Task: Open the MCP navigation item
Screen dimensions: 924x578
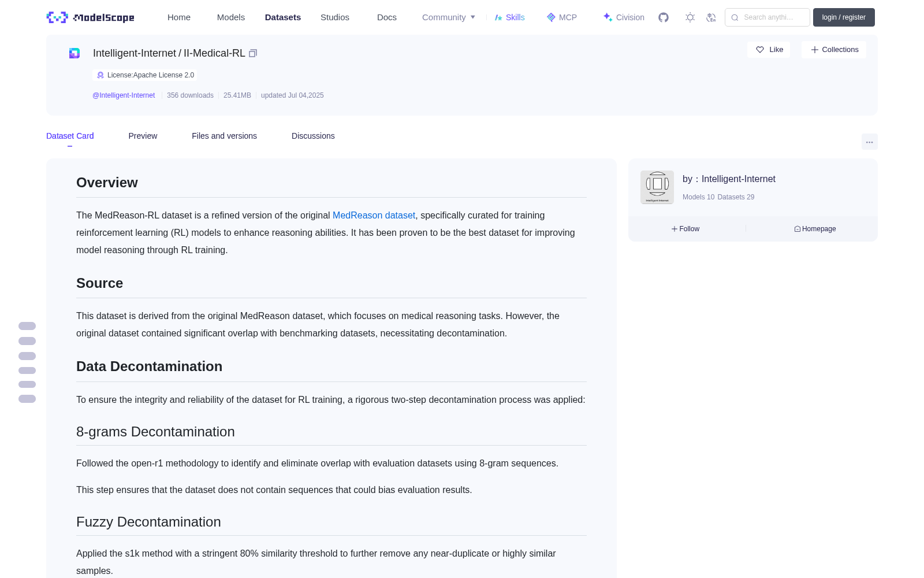Action: click(x=562, y=17)
